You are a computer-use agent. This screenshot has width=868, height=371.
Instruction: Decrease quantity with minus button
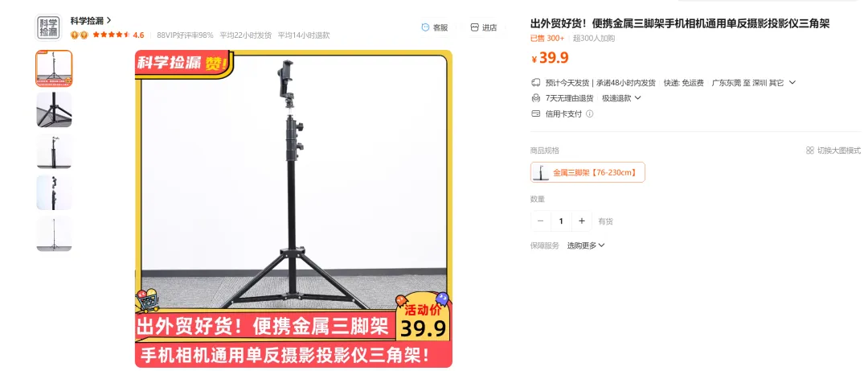[x=540, y=221]
